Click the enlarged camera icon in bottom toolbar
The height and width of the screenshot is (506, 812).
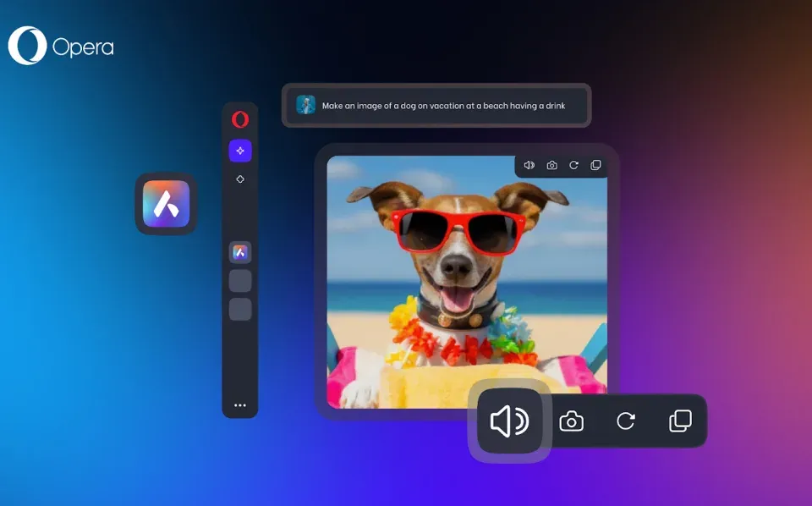pyautogui.click(x=572, y=421)
